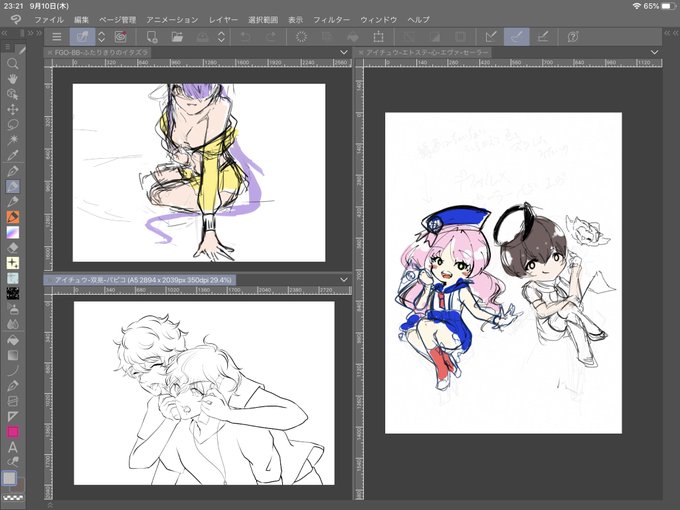Open the tool palette menu icon

coord(7,47)
